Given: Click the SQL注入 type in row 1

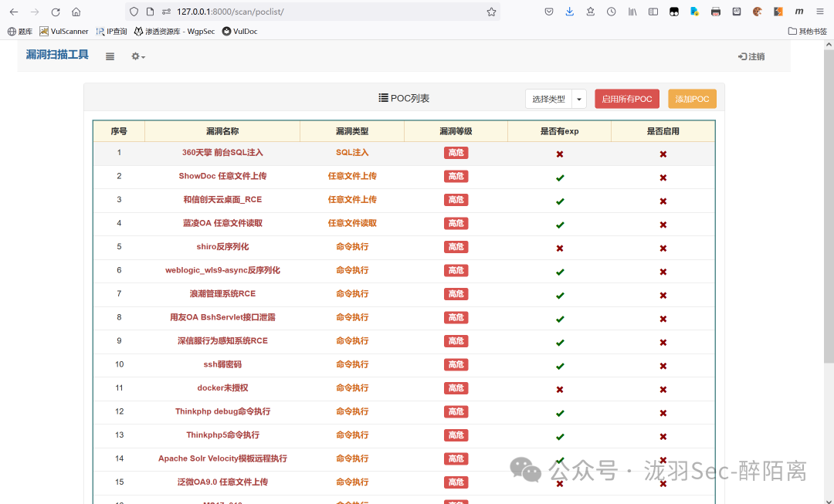Looking at the screenshot, I should 352,153.
